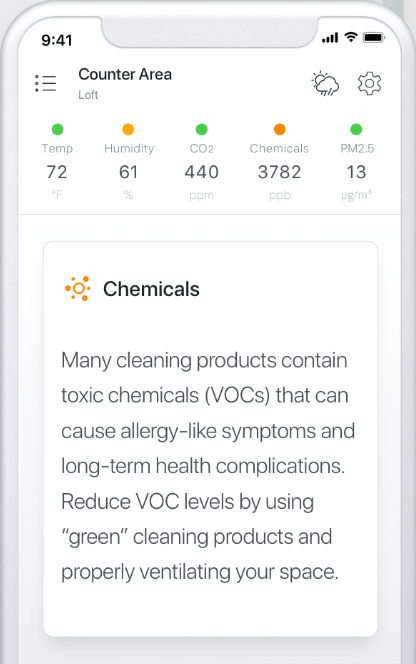416x664 pixels.
Task: Select the PM2.5 13 reading
Action: 357,162
